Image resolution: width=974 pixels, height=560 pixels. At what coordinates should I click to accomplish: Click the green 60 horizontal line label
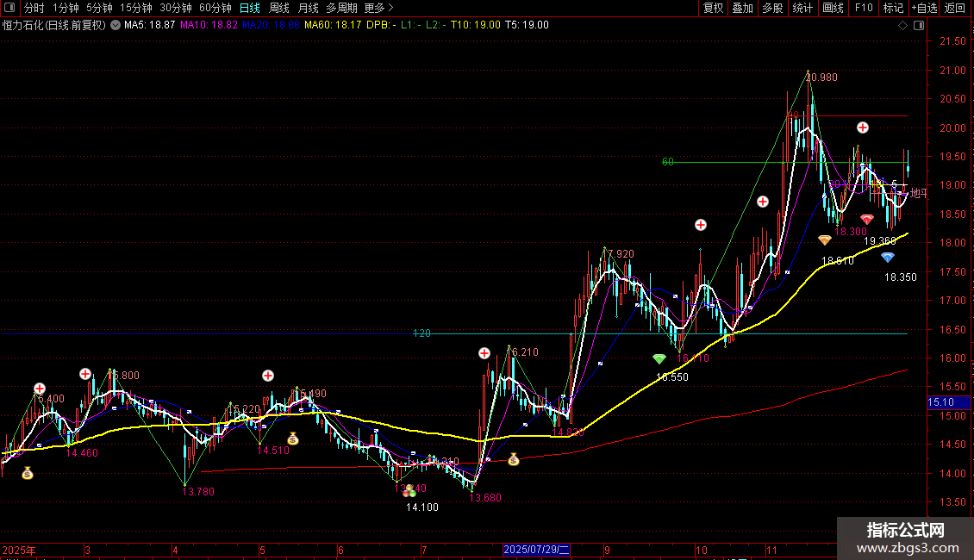(x=668, y=162)
